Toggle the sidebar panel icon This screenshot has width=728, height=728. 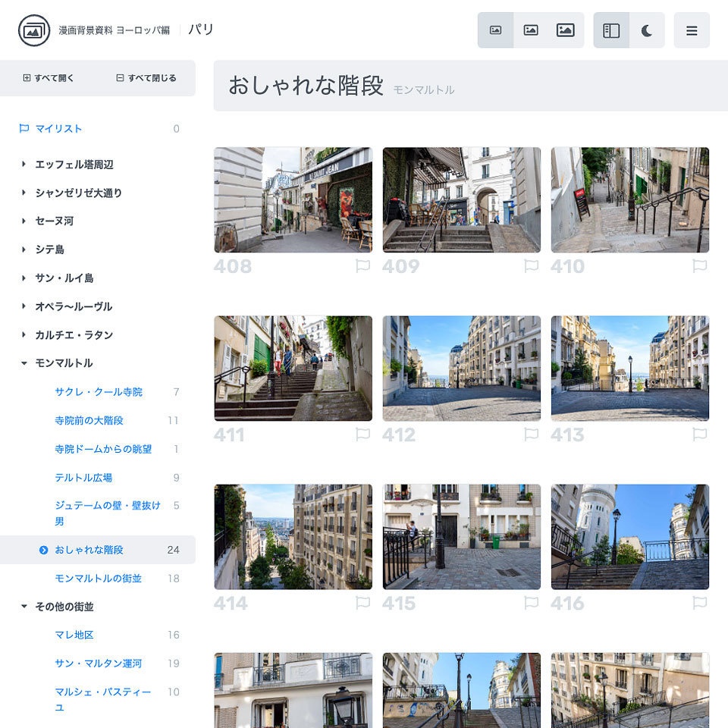(611, 30)
